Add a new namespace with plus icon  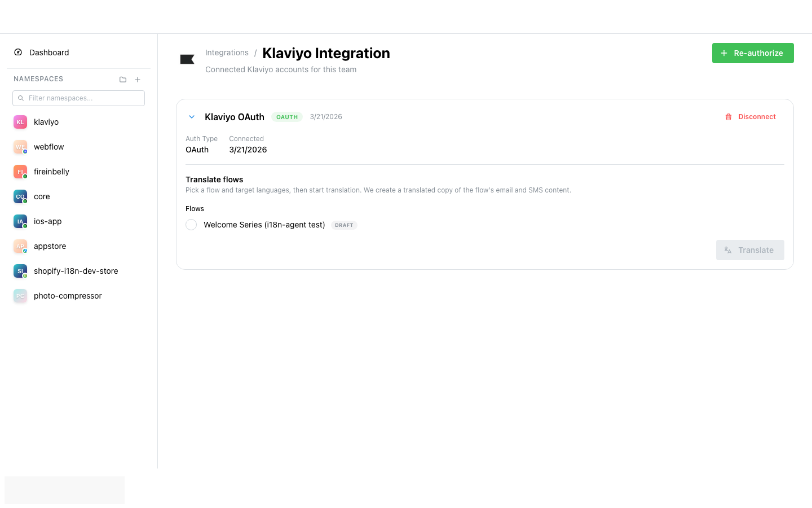(x=138, y=80)
